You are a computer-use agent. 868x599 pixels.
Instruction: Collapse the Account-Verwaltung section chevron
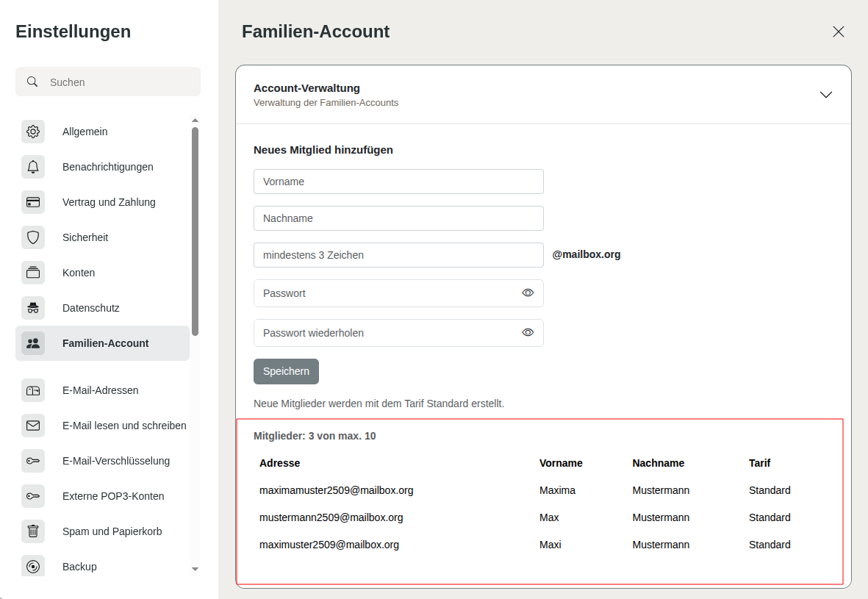coord(826,95)
